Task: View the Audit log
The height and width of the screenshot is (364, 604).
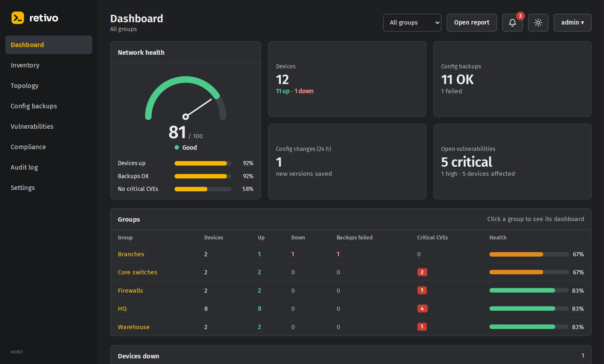Action: point(49,167)
